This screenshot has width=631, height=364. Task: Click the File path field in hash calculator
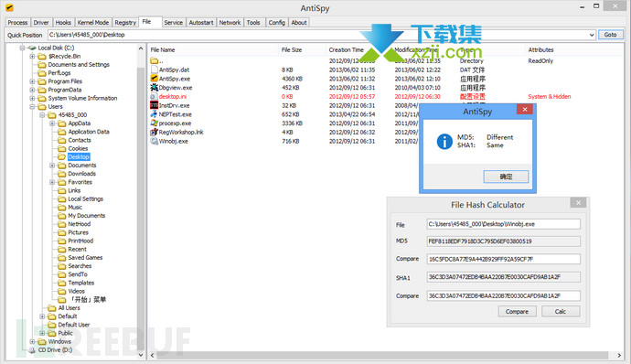click(504, 224)
